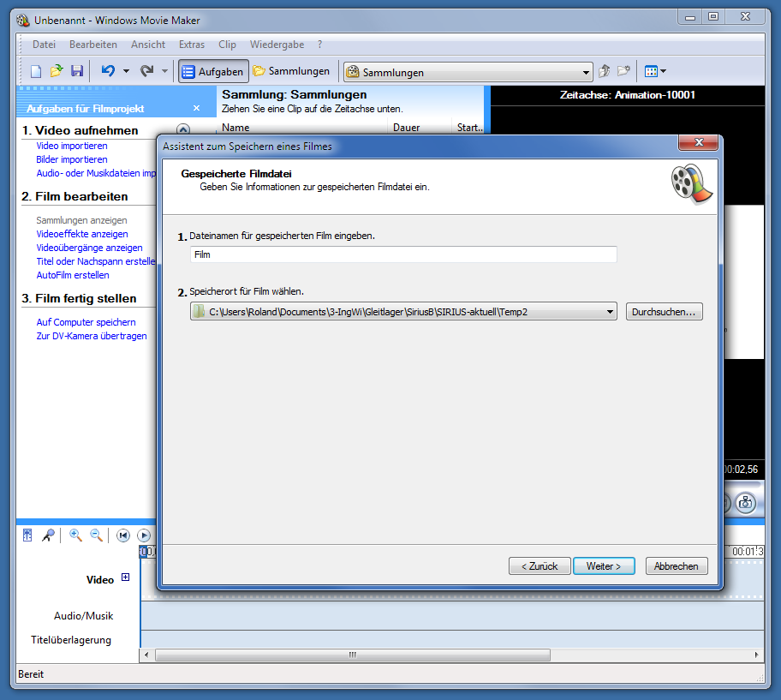Click Titel oder Nachspann erstellen link
Image resolution: width=781 pixels, height=700 pixels.
(96, 261)
